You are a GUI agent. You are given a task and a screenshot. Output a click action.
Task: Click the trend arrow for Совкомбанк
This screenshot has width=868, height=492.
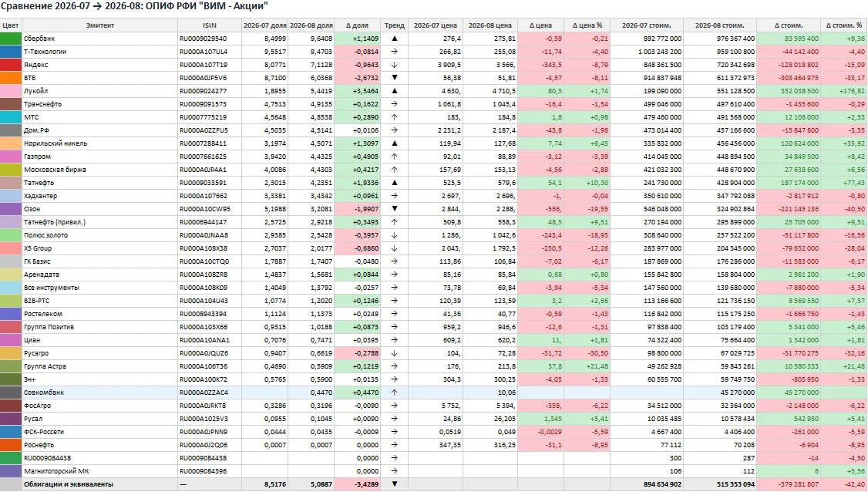[x=394, y=393]
